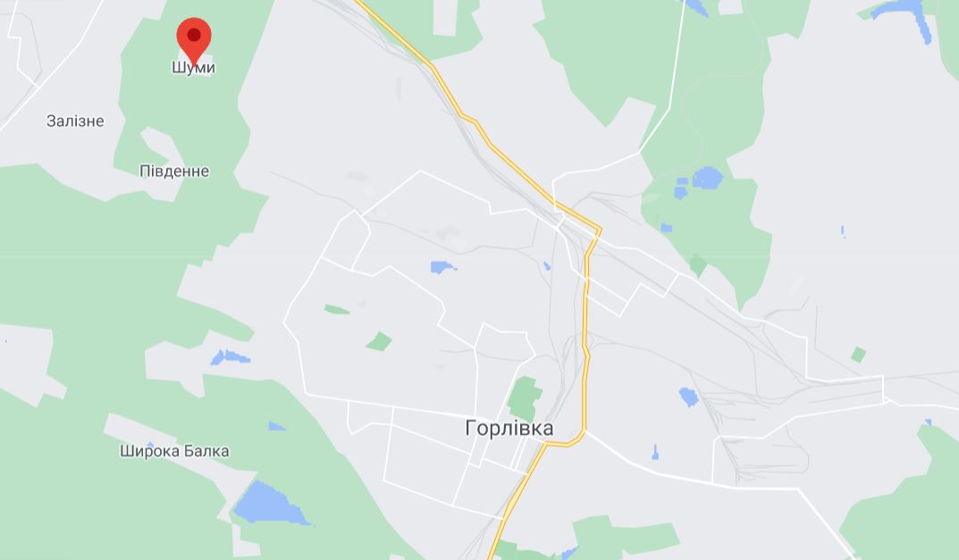Click the Залізне town label
959x560 pixels.
point(75,121)
